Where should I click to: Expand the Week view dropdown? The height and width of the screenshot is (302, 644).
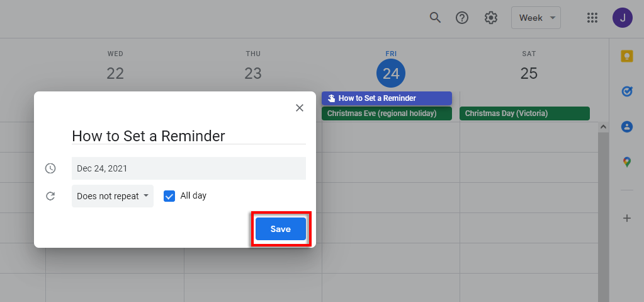coord(536,18)
